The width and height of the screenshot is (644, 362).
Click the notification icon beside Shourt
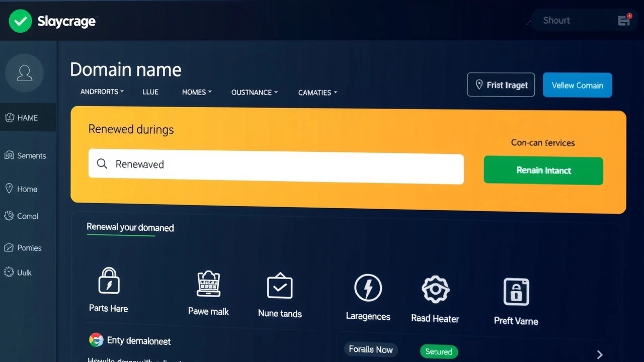click(624, 20)
